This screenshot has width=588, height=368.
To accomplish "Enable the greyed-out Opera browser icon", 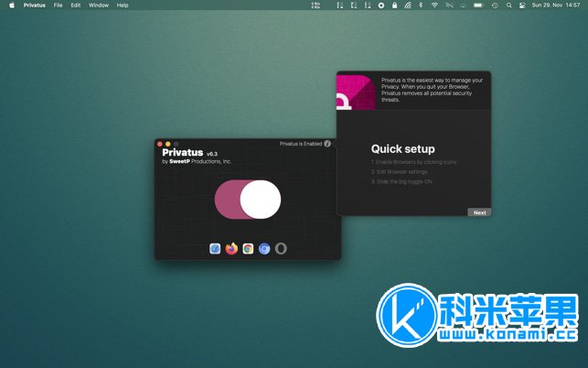I will [x=281, y=249].
